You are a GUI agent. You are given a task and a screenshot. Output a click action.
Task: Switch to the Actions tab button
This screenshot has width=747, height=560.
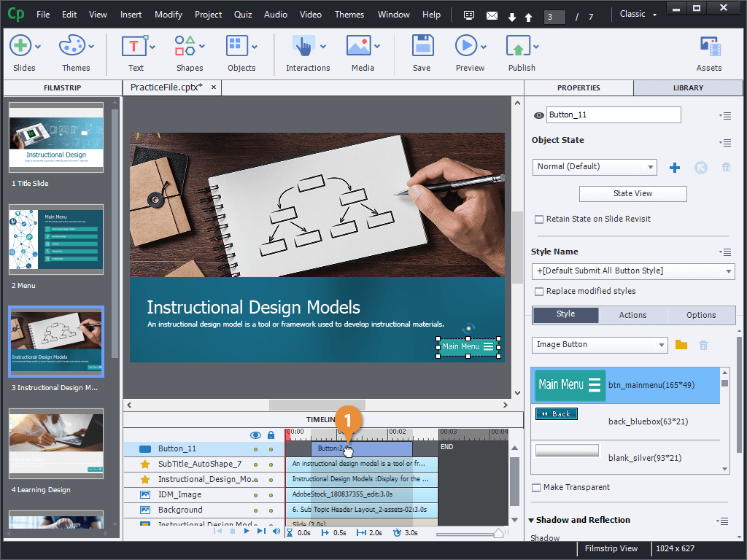pyautogui.click(x=632, y=315)
